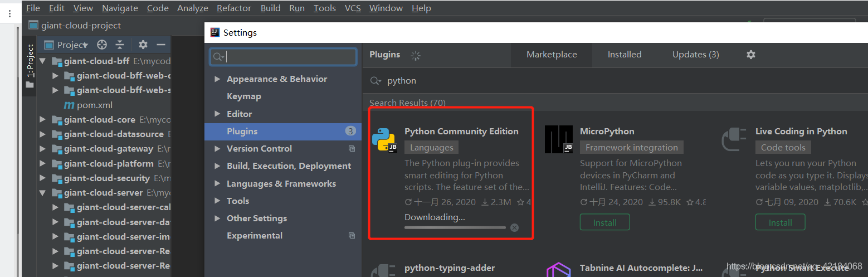This screenshot has height=277, width=868.
Task: Select Plugins settings entry
Action: 283,132
